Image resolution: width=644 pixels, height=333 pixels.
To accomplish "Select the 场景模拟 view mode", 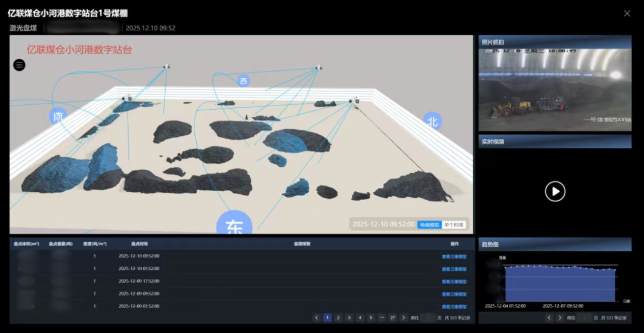I will (429, 225).
